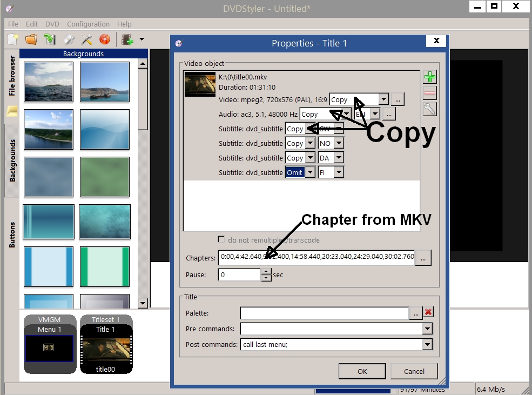
Task: Toggle do not remultiplex/transcode checkbox
Action: [221, 239]
